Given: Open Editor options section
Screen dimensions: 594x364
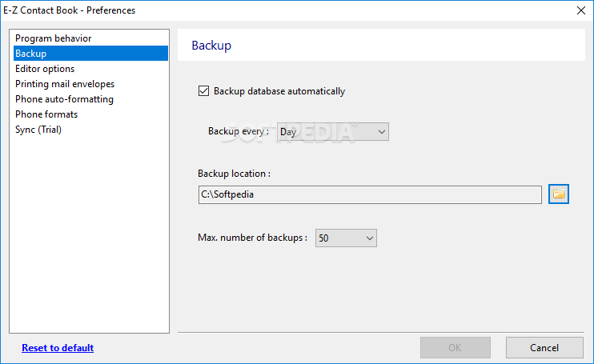Looking at the screenshot, I should coord(90,69).
